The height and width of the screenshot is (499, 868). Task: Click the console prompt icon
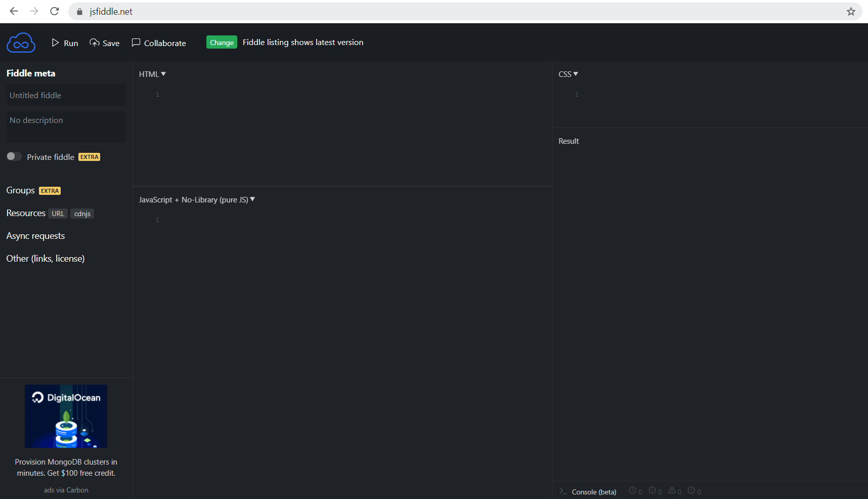click(563, 491)
